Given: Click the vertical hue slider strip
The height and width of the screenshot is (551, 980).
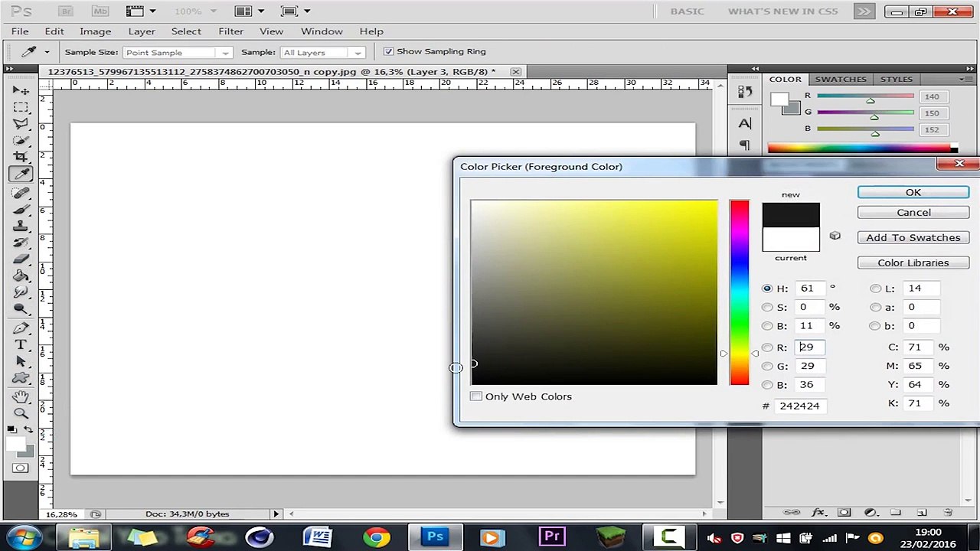Looking at the screenshot, I should [739, 292].
